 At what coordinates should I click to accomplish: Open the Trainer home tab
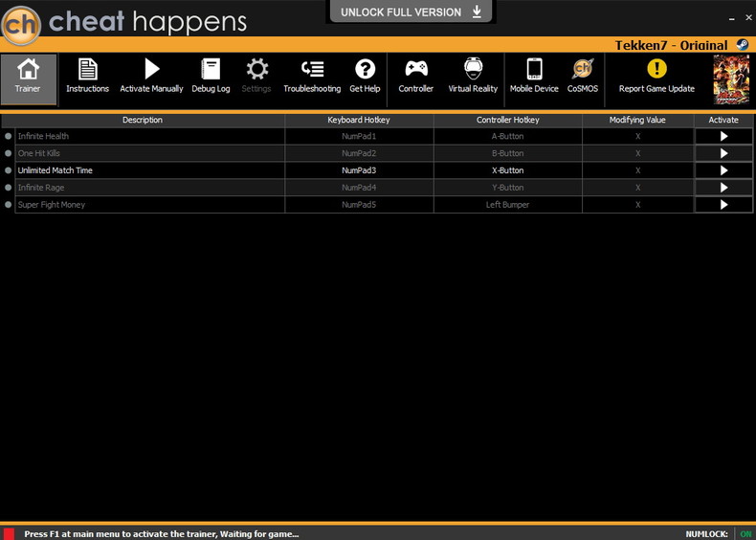tap(29, 79)
